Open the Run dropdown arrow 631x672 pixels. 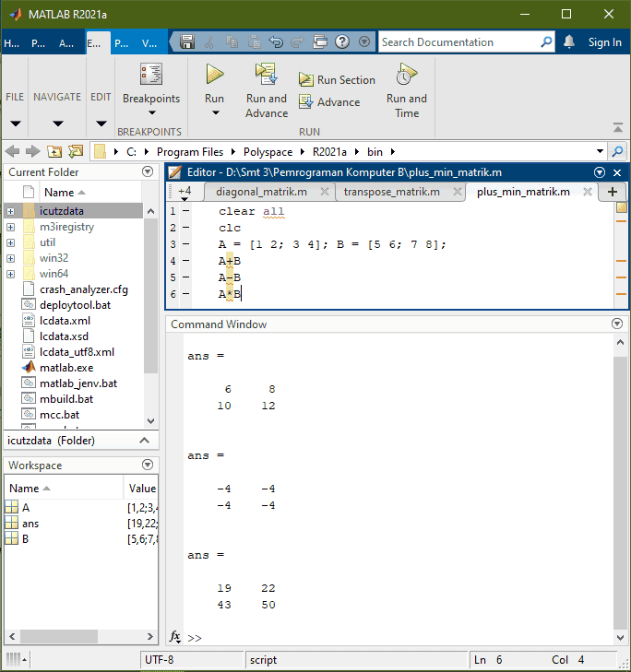(x=216, y=112)
